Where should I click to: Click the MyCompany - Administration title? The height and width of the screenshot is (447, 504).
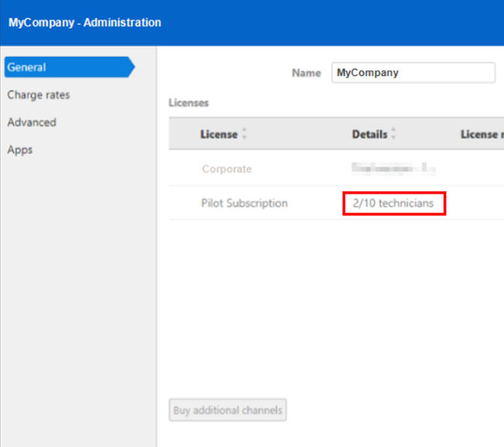click(x=85, y=23)
